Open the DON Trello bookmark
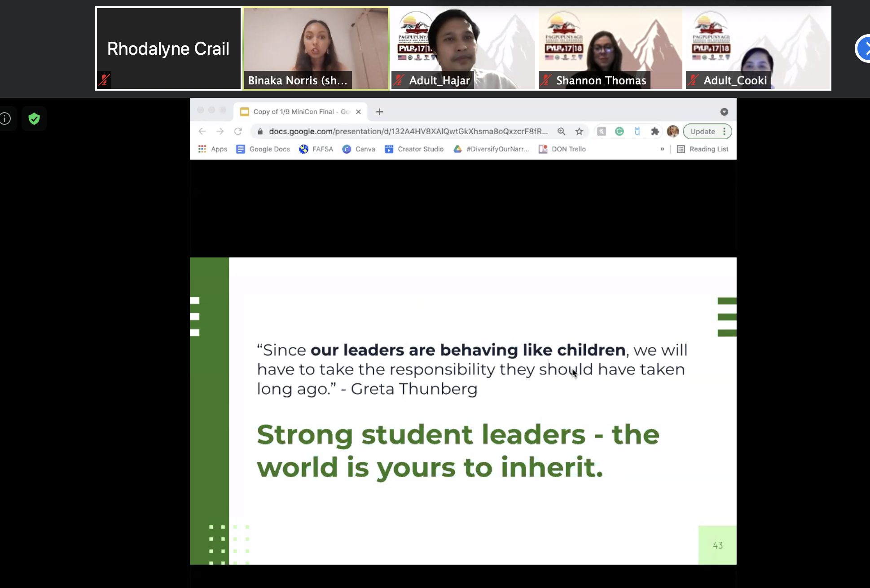Screen dimensions: 870x588 [562, 149]
